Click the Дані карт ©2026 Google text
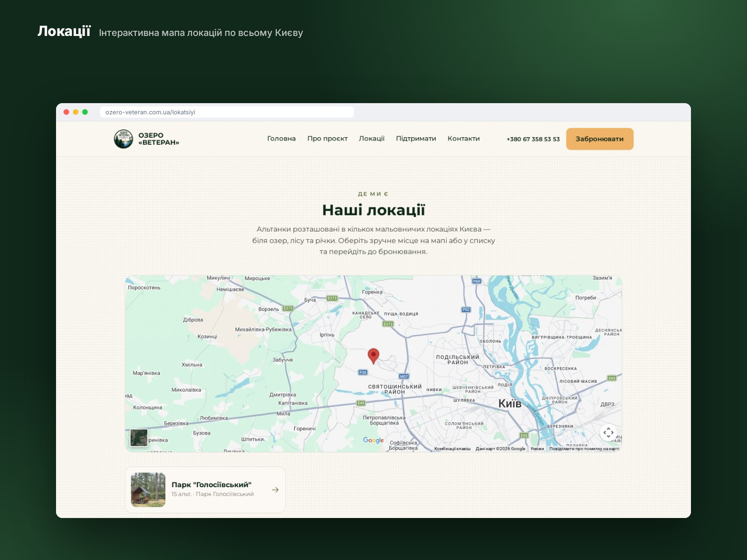Screen dimensions: 747x560 point(500,449)
